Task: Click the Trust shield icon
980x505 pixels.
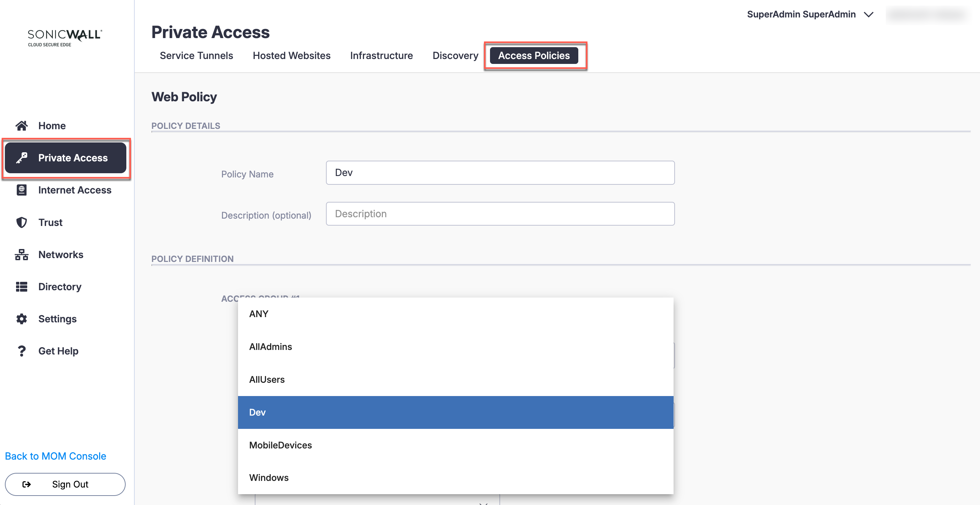Action: 22,222
